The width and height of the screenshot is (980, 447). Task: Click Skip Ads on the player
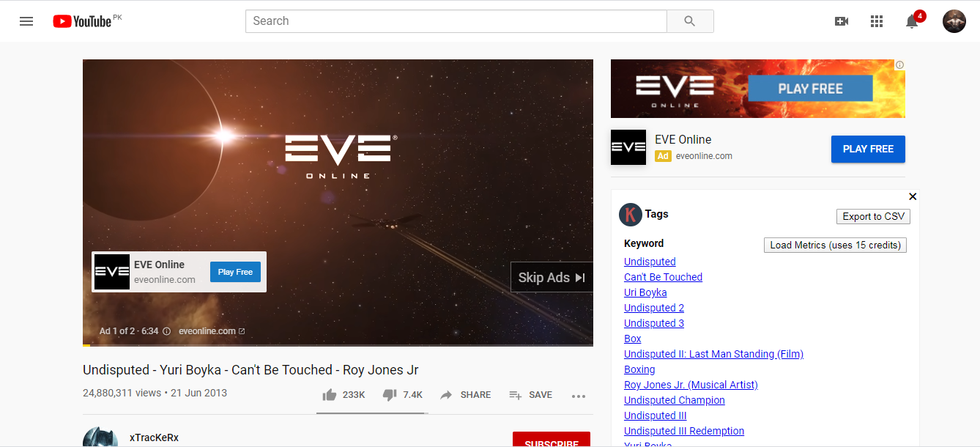coord(552,277)
